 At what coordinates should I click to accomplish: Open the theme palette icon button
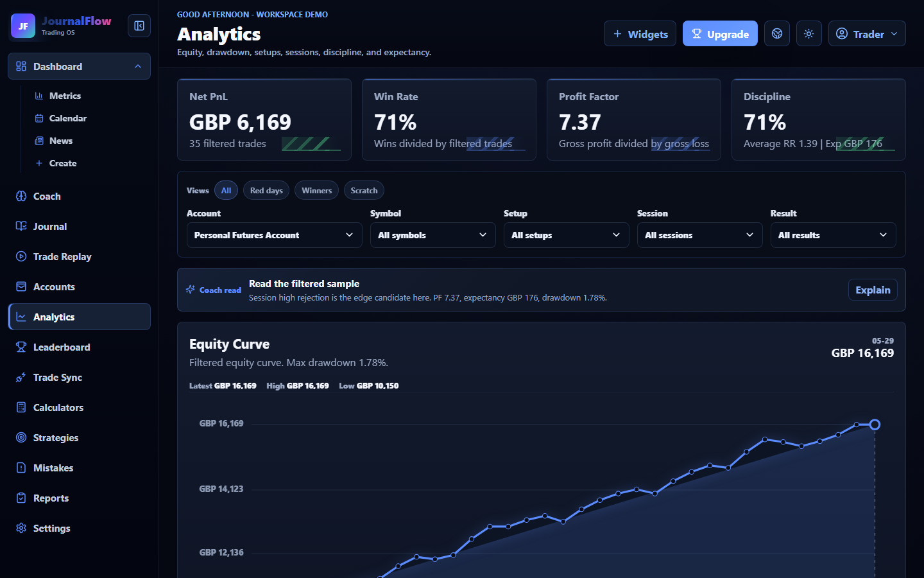tap(777, 33)
